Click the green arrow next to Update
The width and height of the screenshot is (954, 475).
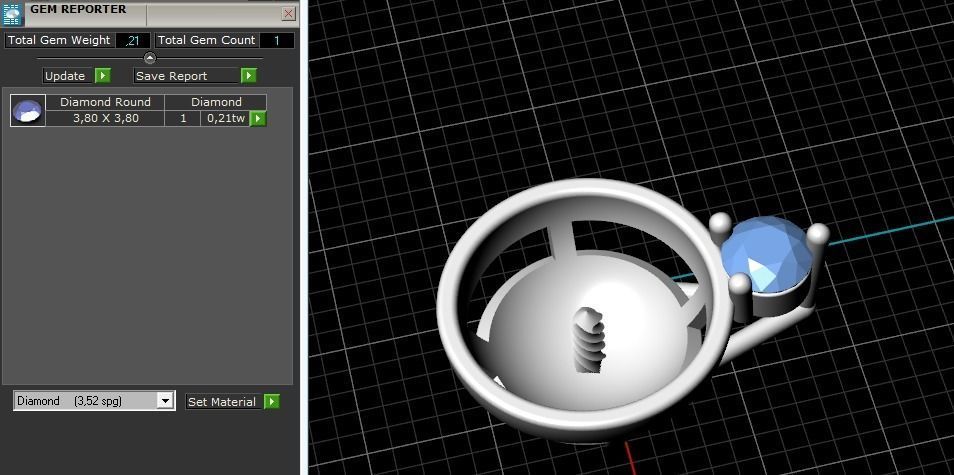pos(103,75)
